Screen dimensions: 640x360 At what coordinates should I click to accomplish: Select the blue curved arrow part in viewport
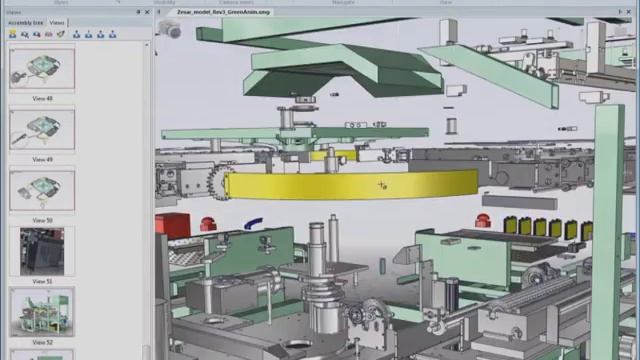click(x=253, y=223)
